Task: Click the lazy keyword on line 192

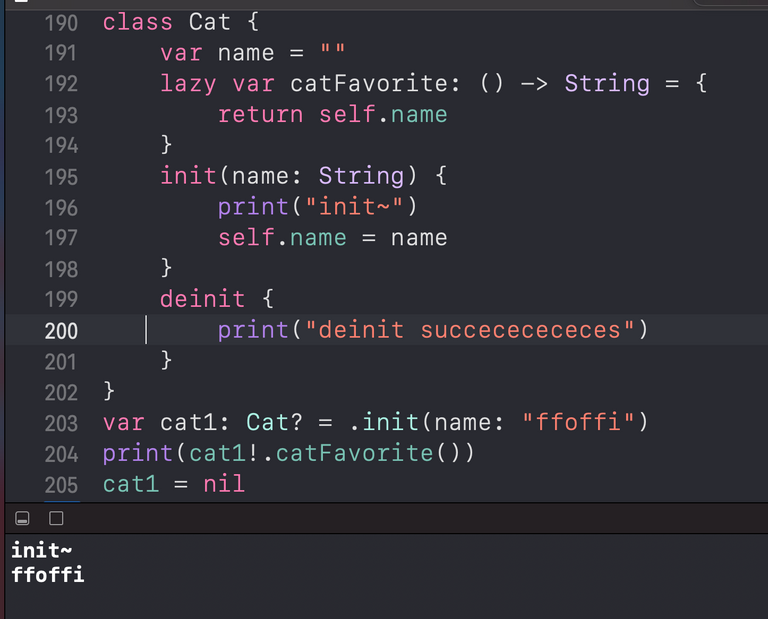Action: click(x=188, y=84)
